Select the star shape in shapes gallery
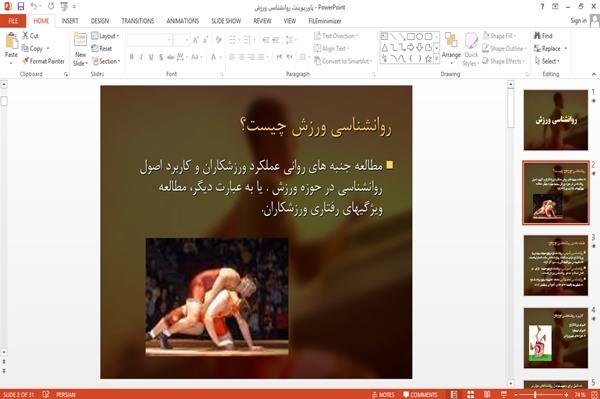The height and width of the screenshot is (399, 600). coord(429,59)
